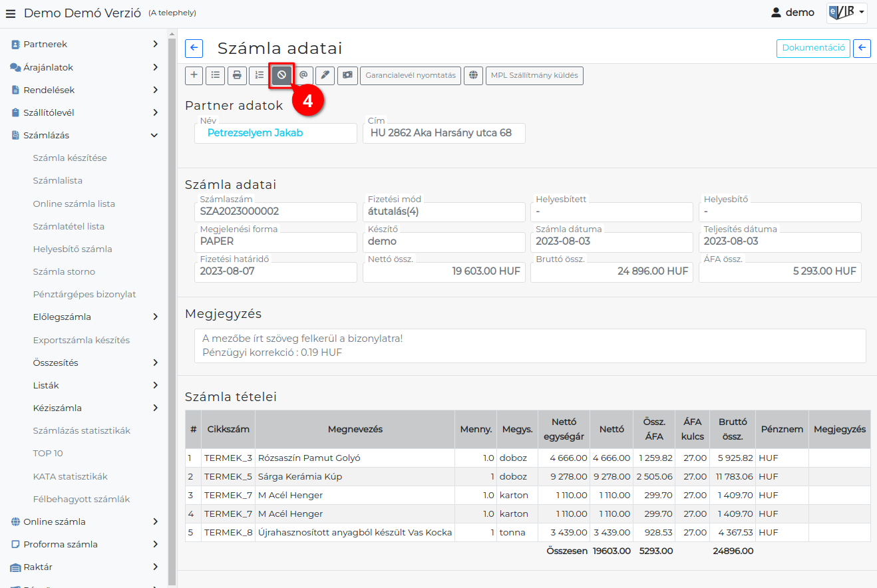Click the Megjegyzés text field
Image resolution: width=877 pixels, height=588 pixels.
(x=530, y=345)
